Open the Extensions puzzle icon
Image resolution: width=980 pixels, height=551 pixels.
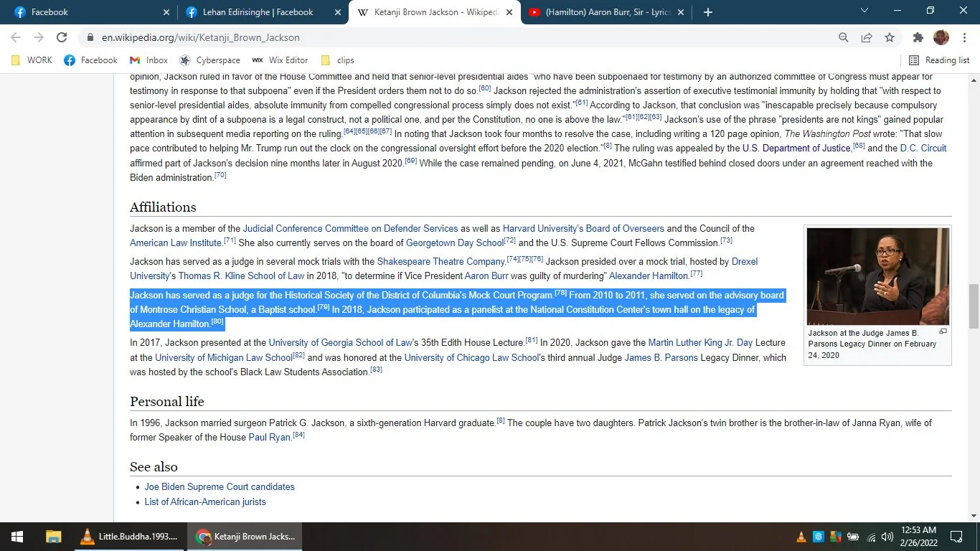(918, 37)
